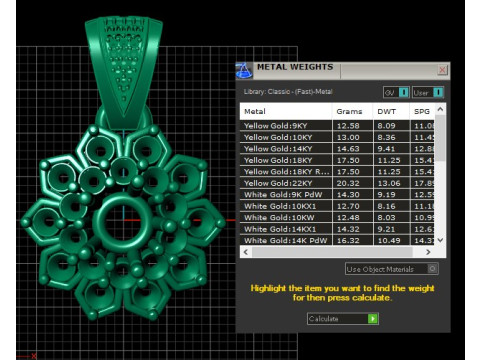Click the vertical scrollbar thumb
Screen dimensions: 480x360
(x=440, y=138)
